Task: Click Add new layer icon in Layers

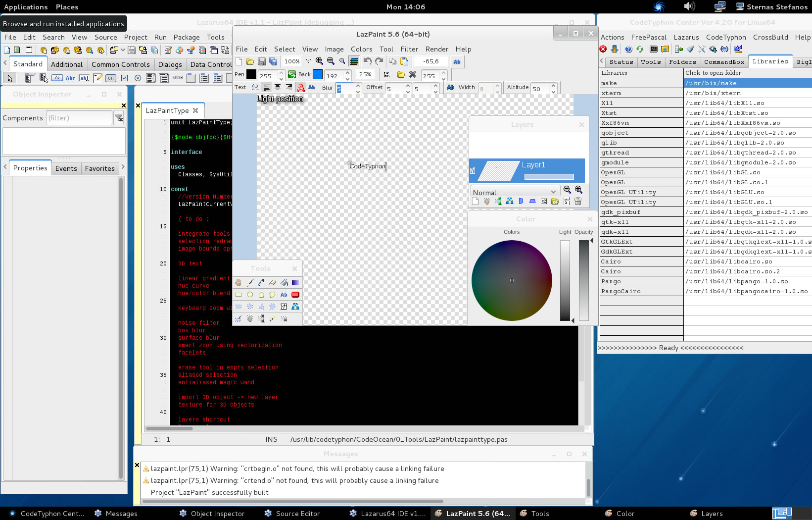Action: (476, 201)
